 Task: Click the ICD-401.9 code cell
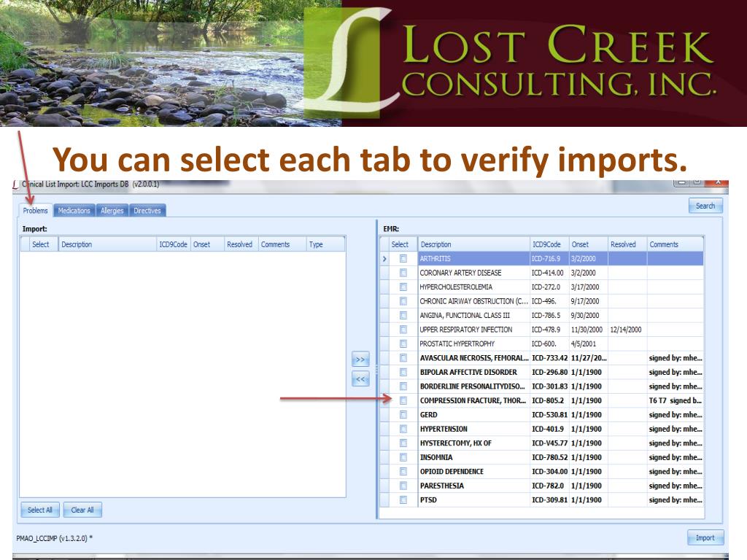pos(550,429)
